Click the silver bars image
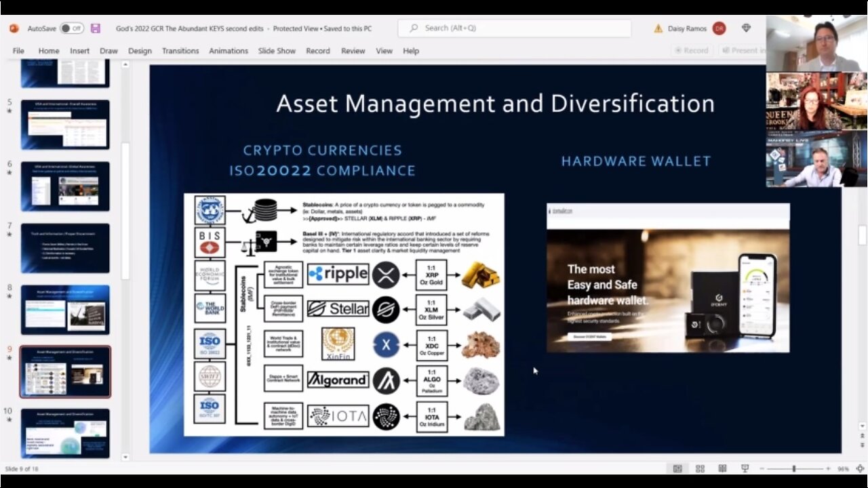The width and height of the screenshot is (868, 488). (481, 309)
